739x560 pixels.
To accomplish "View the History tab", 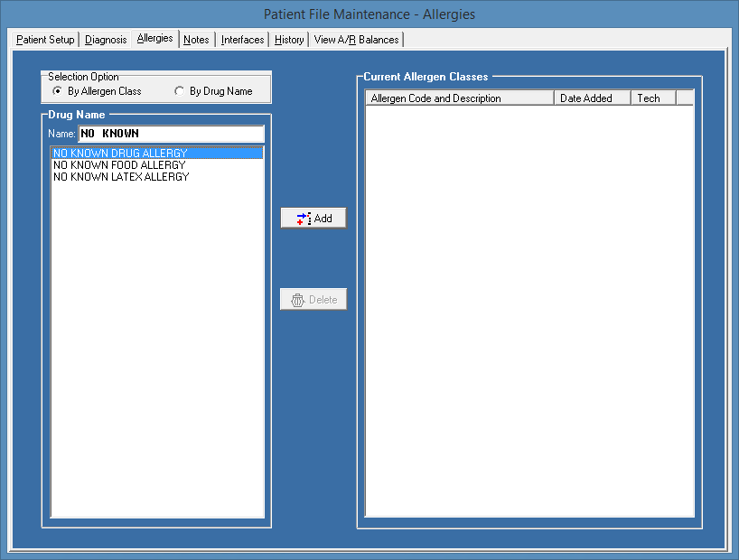I will pos(288,39).
